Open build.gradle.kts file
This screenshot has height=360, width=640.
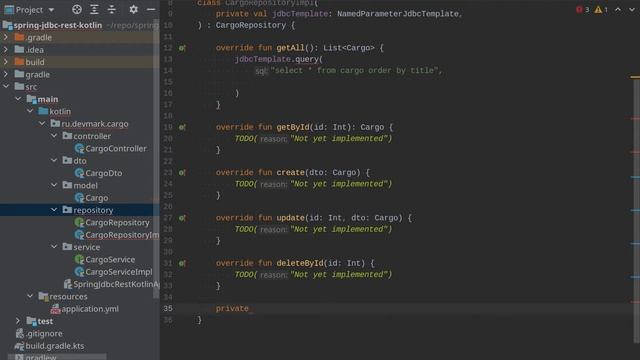55,346
